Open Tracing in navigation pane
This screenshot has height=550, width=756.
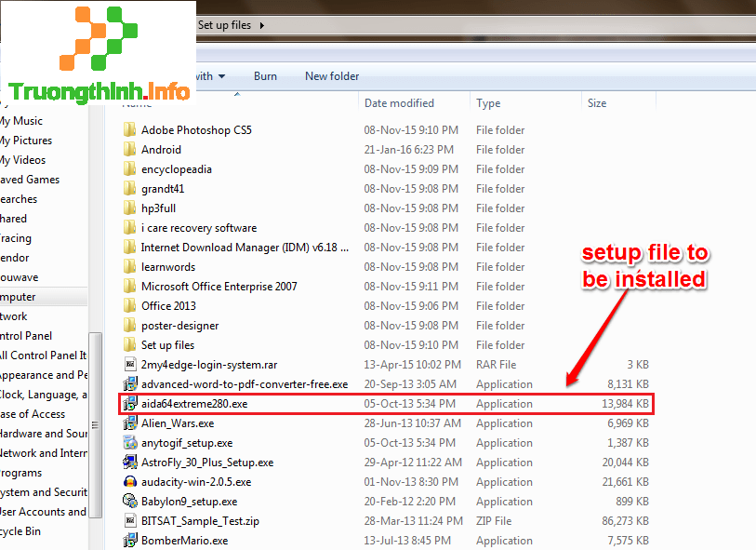16,238
